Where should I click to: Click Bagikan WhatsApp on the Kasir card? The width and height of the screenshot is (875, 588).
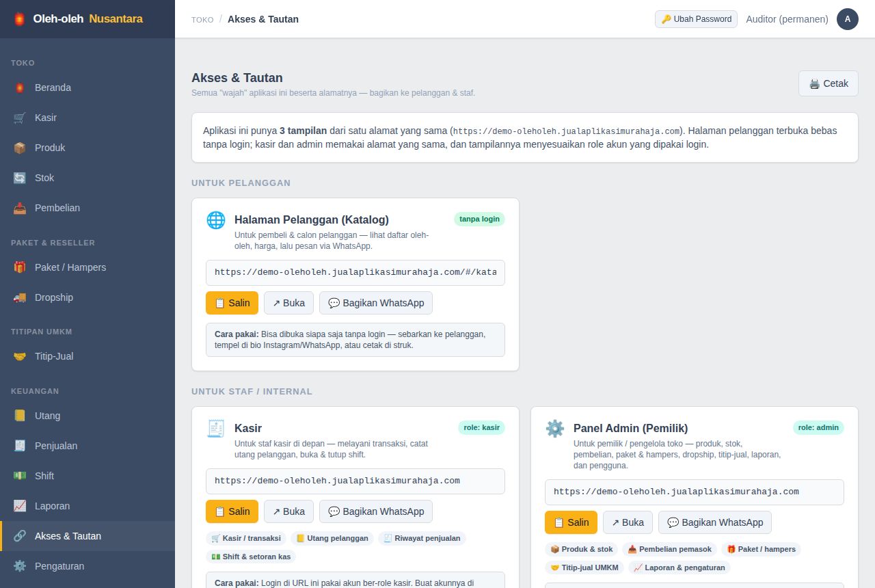376,511
